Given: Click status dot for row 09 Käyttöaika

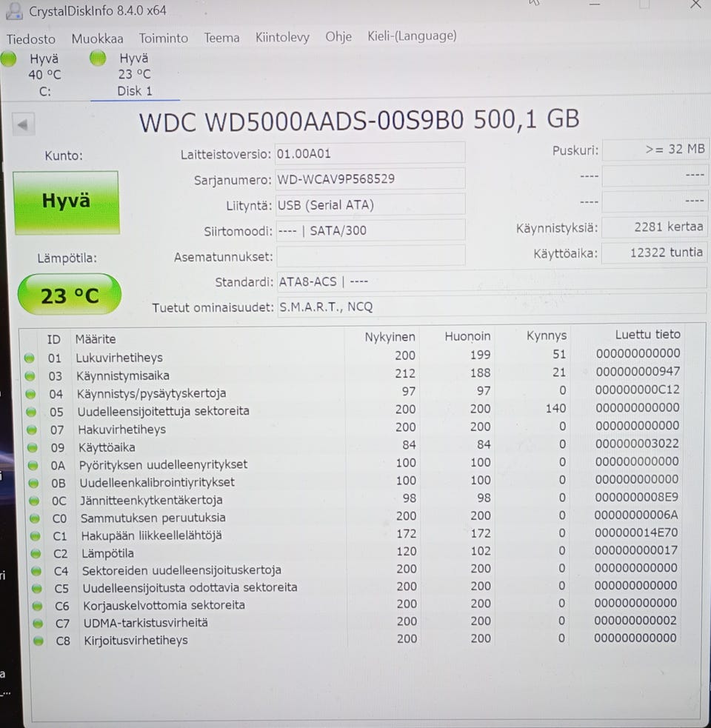Looking at the screenshot, I should click(32, 447).
